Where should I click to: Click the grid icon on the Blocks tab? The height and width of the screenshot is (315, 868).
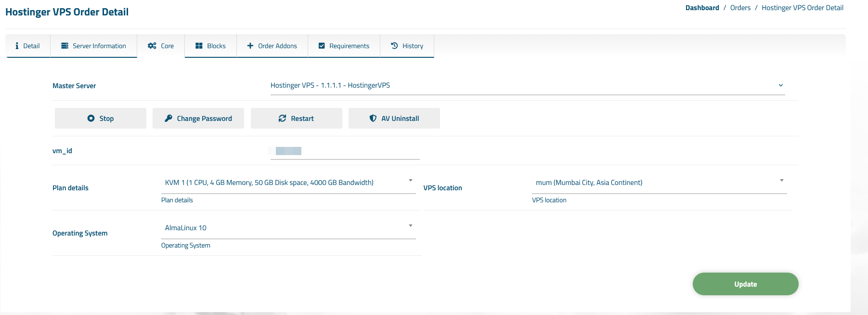coord(198,46)
